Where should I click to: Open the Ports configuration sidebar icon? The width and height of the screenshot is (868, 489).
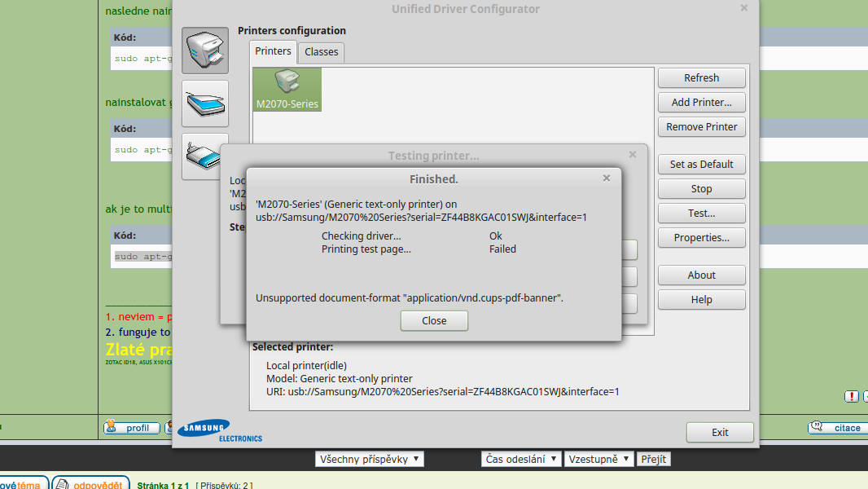pos(199,156)
